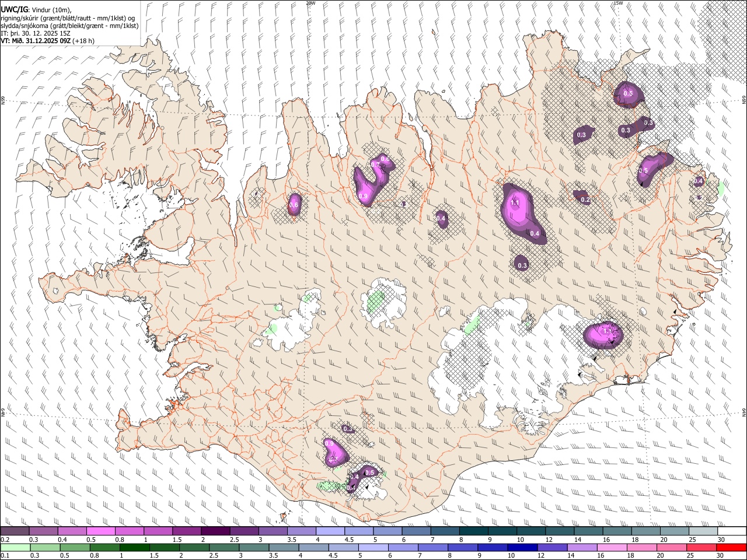Pick the upper-row swatch starting at 0.3
This screenshot has height=560, width=747.
point(43,531)
